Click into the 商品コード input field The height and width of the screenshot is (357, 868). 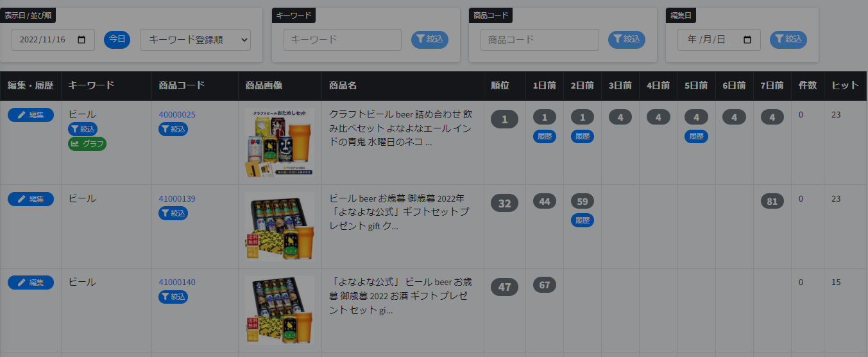(x=539, y=40)
